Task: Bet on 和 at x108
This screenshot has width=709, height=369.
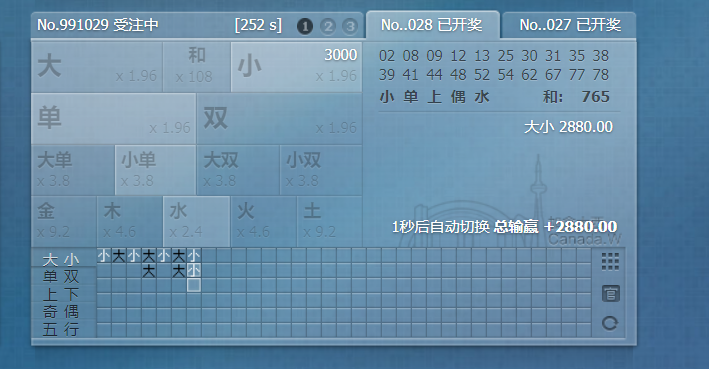Action: [197, 67]
